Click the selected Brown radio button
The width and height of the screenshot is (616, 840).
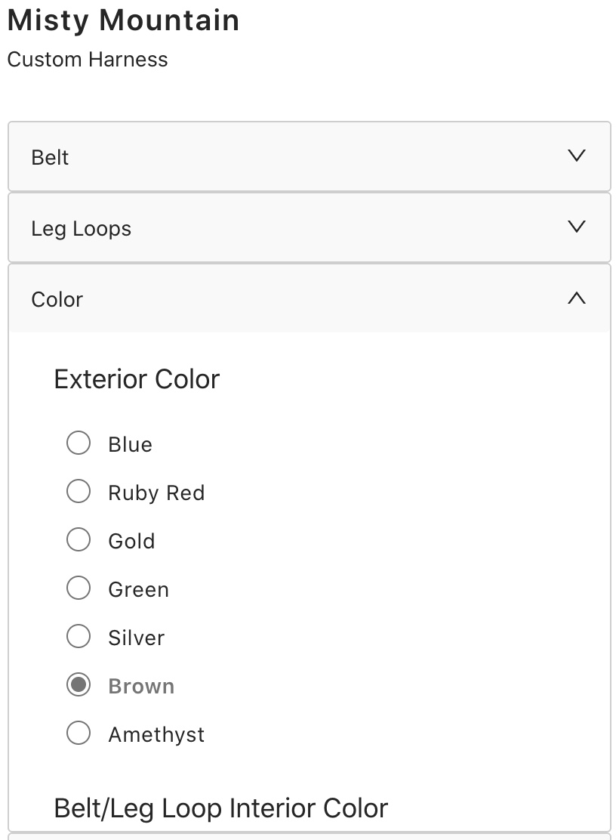tap(79, 684)
